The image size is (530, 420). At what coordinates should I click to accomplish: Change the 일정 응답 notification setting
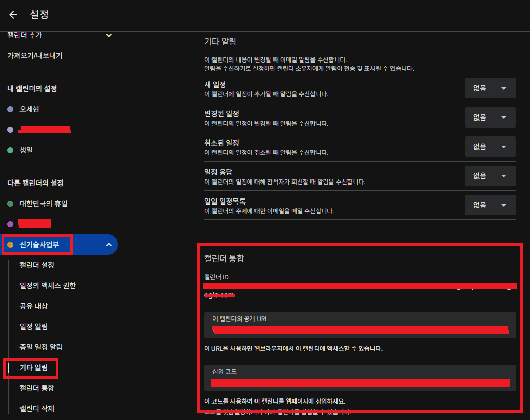point(489,176)
